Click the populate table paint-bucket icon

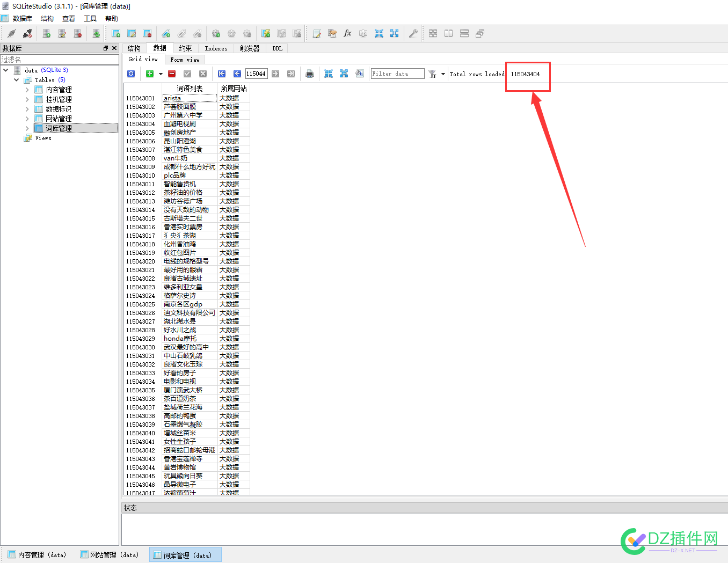click(x=360, y=74)
